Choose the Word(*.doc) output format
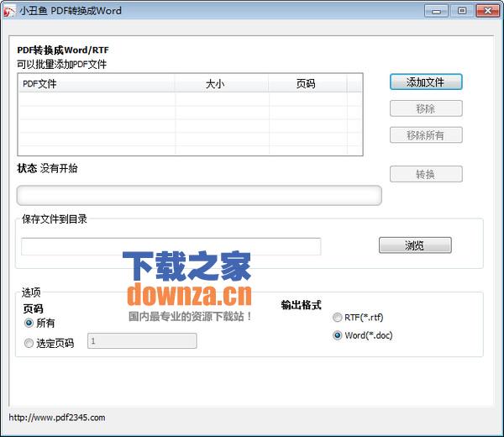 pos(362,335)
